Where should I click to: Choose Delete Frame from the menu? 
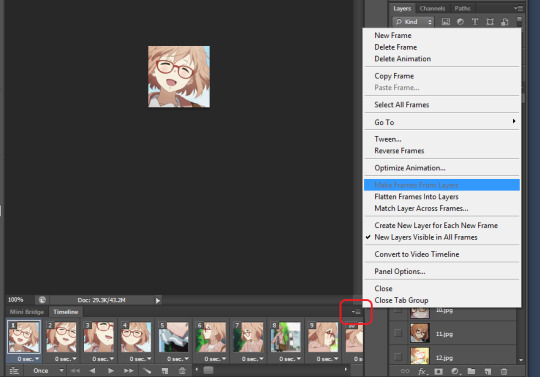coord(442,47)
